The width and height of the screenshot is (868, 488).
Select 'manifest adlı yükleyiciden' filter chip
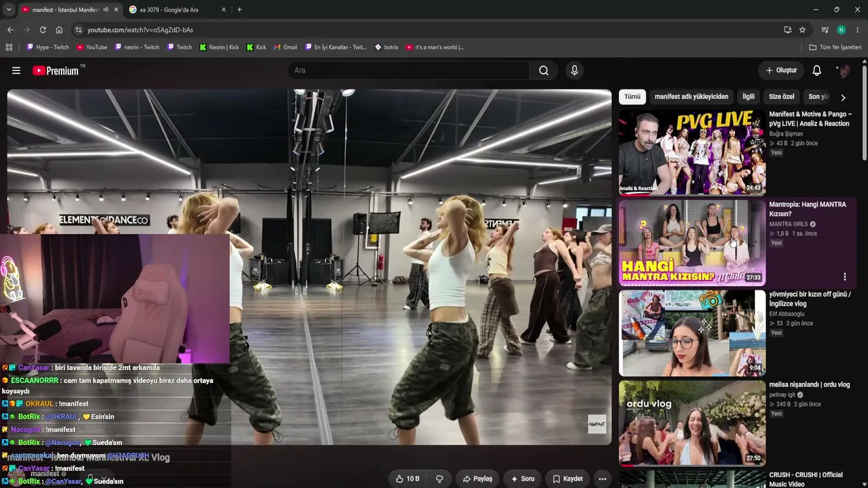(x=691, y=97)
